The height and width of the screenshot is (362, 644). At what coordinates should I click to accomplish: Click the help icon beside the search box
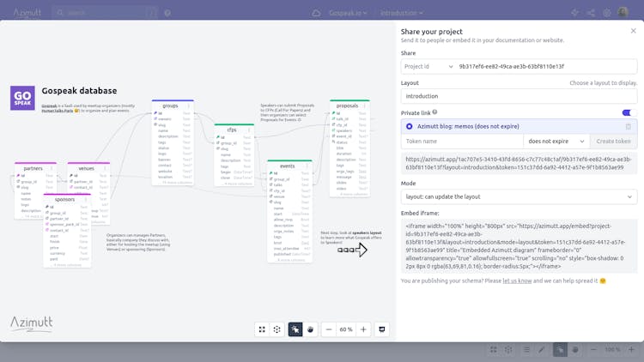167,13
